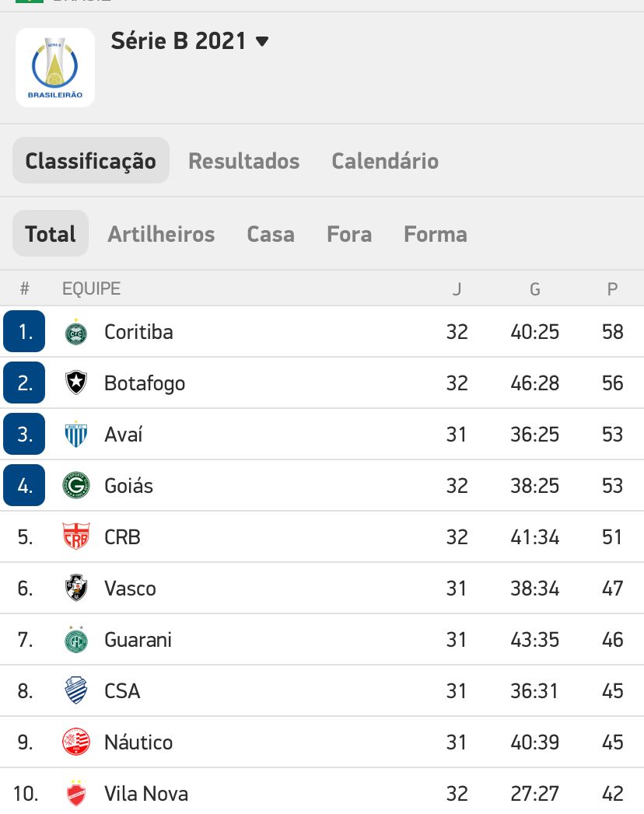Switch to the Resultados tab
The width and height of the screenshot is (644, 814).
pyautogui.click(x=244, y=161)
